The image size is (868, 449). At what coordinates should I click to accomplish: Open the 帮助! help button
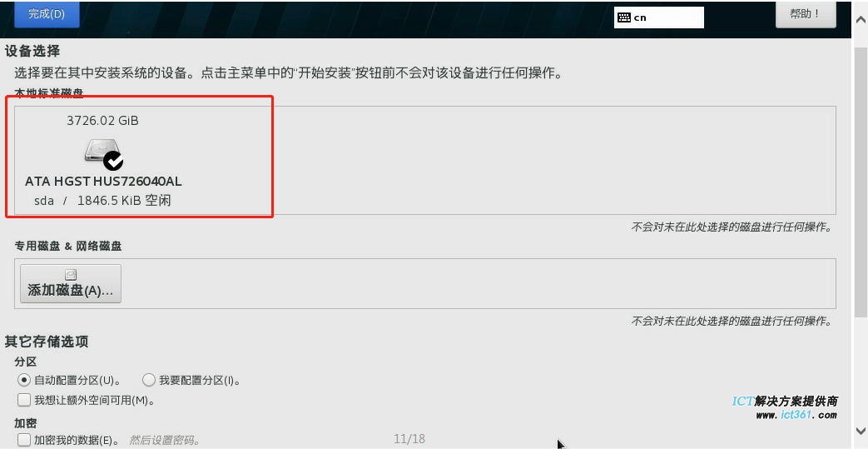click(x=806, y=14)
